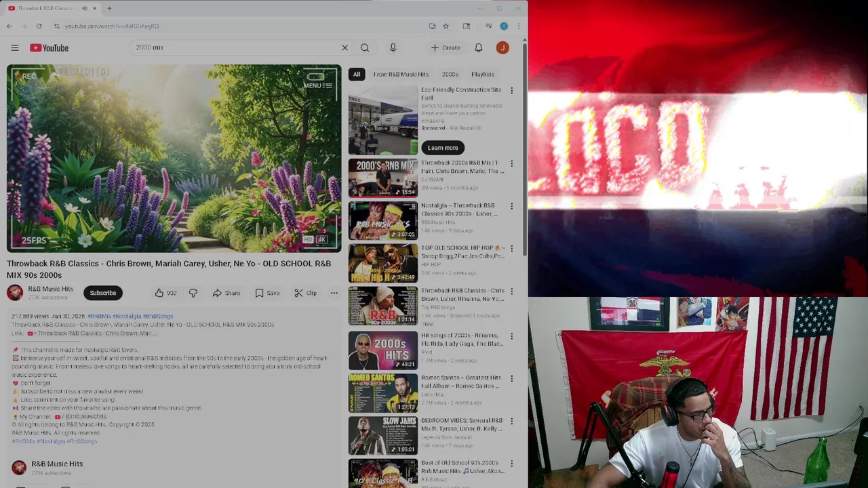Go to the YouTube home logo
868x488 pixels.
coord(49,47)
